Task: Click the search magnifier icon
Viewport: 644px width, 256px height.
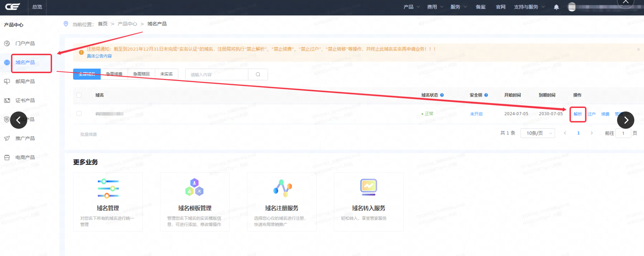Action: (258, 75)
